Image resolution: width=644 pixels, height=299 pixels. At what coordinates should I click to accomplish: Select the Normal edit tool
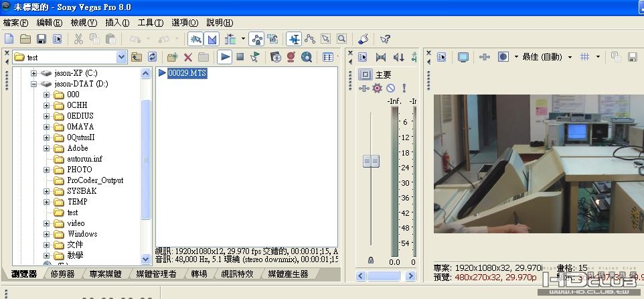click(x=295, y=39)
